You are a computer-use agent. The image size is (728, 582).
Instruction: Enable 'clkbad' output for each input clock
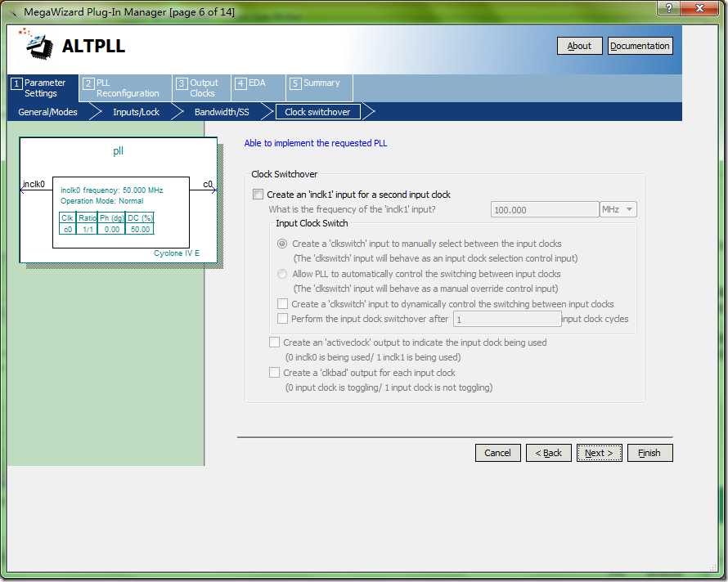[274, 373]
